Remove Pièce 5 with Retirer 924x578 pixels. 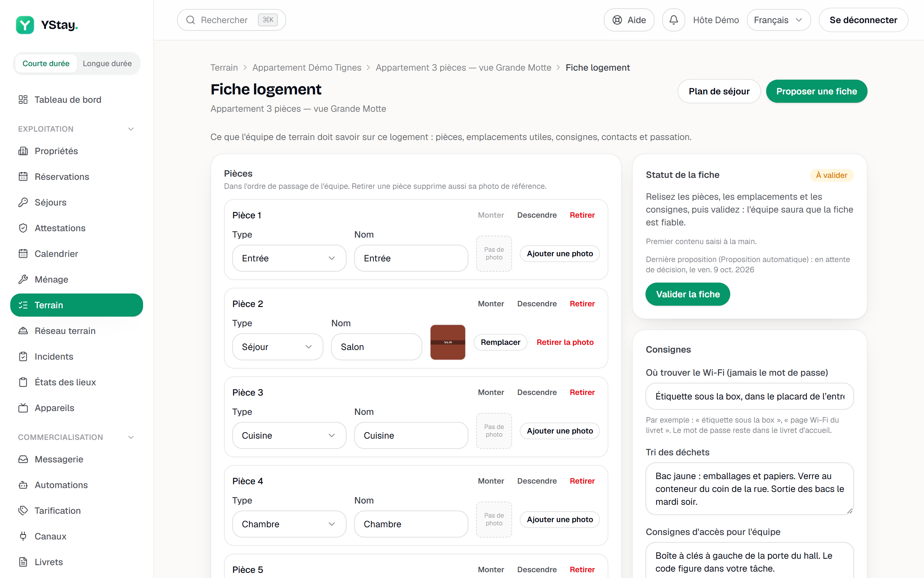pos(582,570)
